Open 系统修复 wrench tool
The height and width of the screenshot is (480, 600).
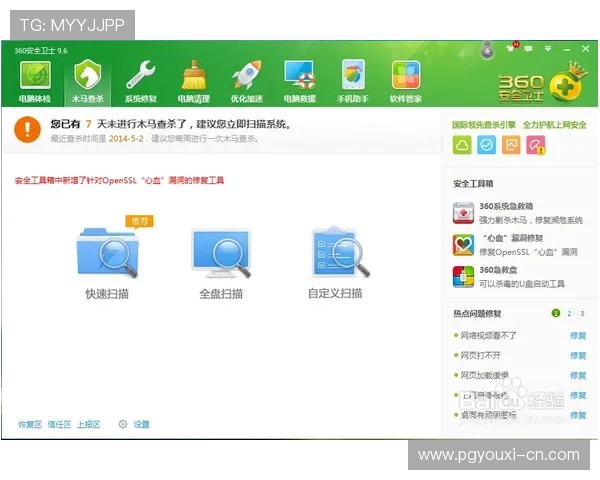click(x=141, y=82)
